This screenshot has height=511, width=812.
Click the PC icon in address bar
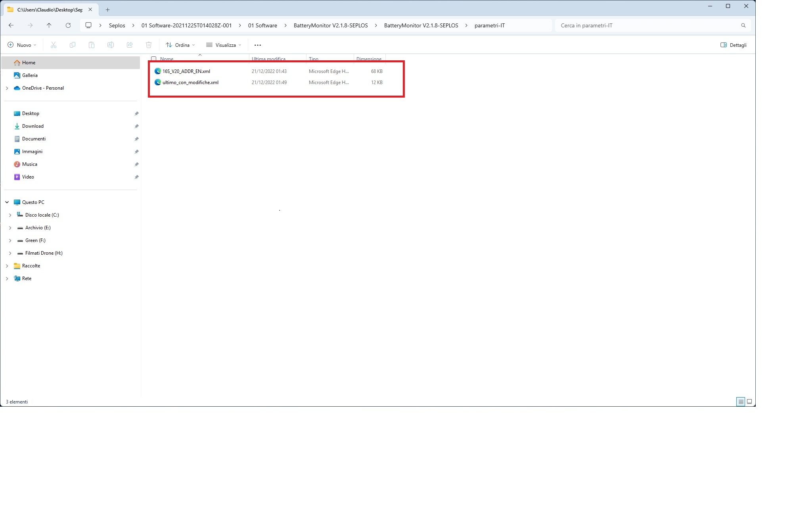coord(88,25)
